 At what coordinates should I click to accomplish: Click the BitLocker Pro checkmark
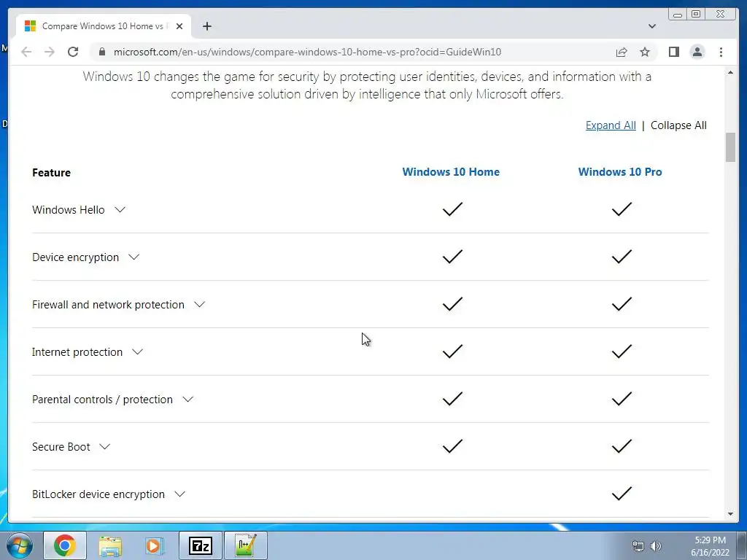point(622,494)
